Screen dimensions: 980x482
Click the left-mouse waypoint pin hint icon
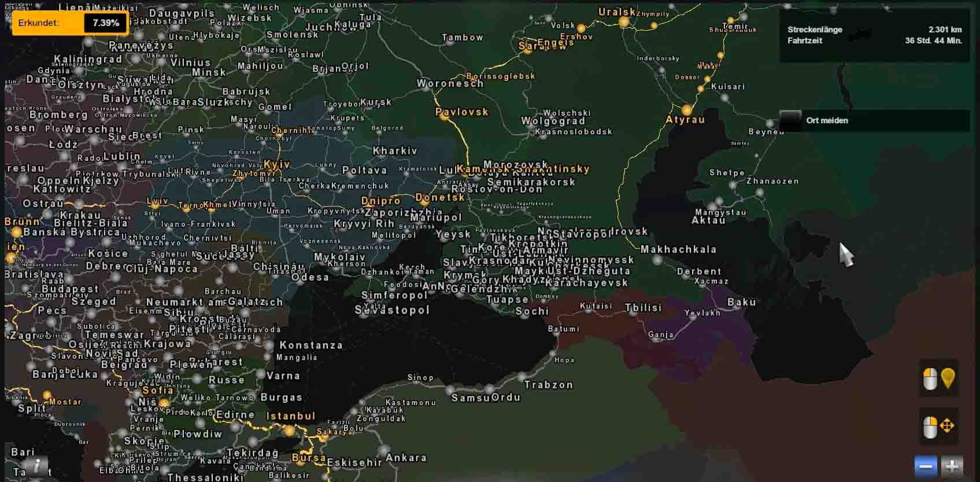pos(938,379)
